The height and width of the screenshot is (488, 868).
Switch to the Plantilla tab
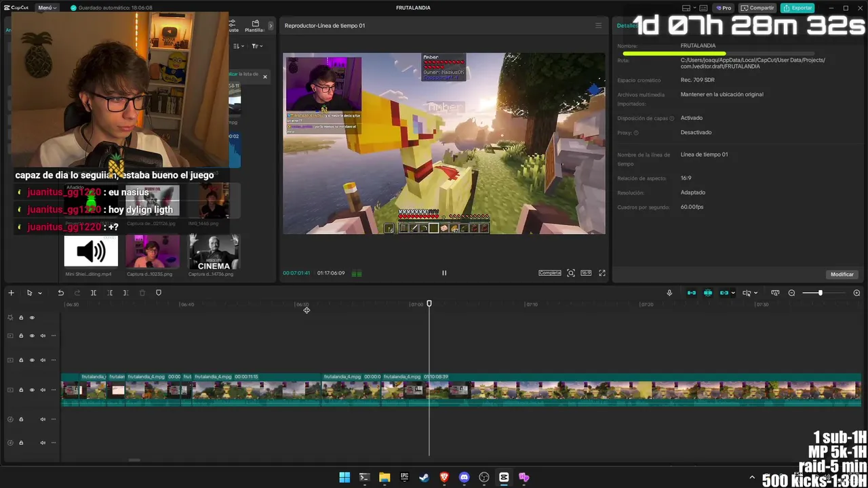pyautogui.click(x=255, y=26)
